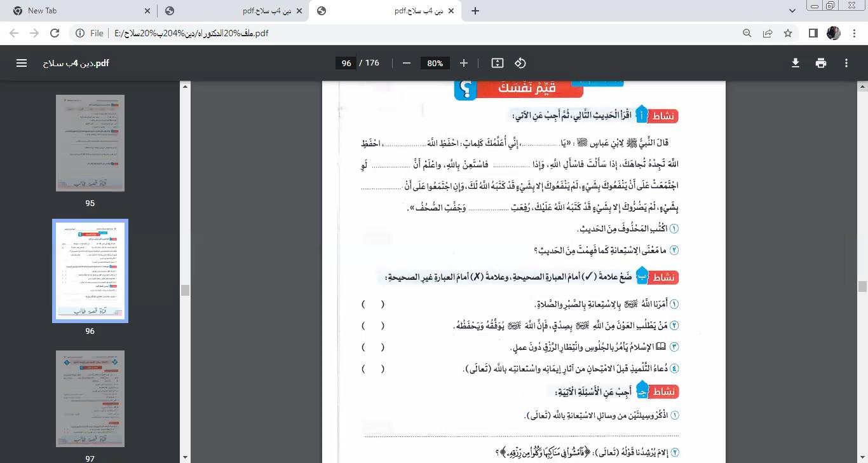Reload the current page
868x463 pixels.
pos(55,33)
